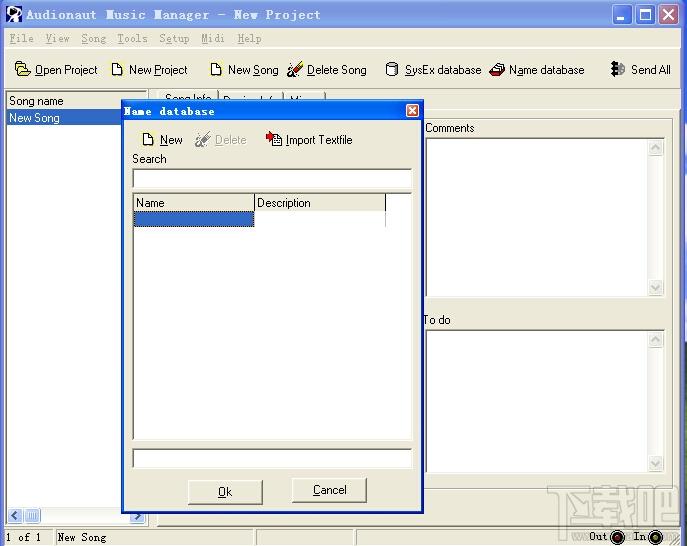Open the Help menu
The height and width of the screenshot is (546, 687).
click(249, 39)
